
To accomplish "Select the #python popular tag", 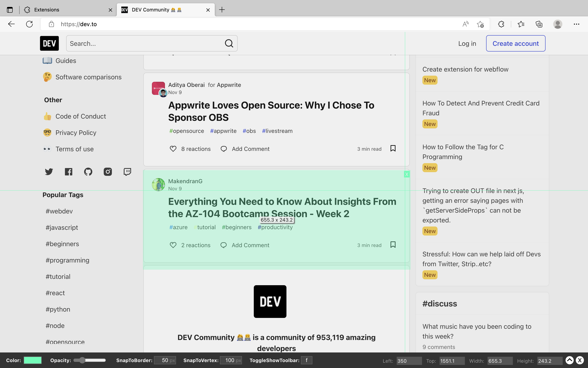I will [58, 309].
